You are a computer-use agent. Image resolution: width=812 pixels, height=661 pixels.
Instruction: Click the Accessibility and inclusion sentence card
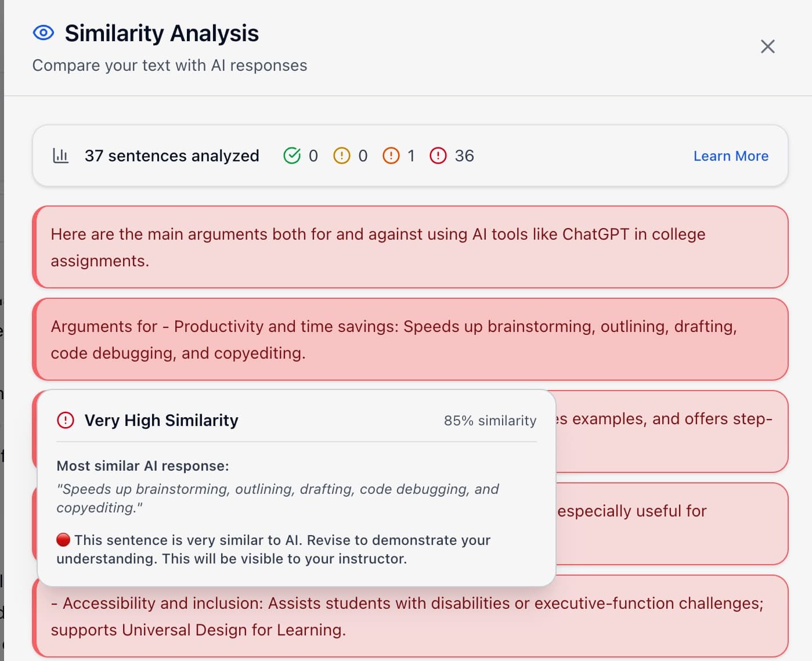[x=406, y=616]
